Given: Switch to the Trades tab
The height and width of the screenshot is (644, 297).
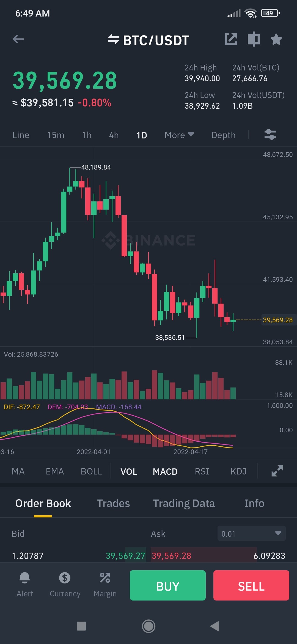Looking at the screenshot, I should click(x=113, y=503).
